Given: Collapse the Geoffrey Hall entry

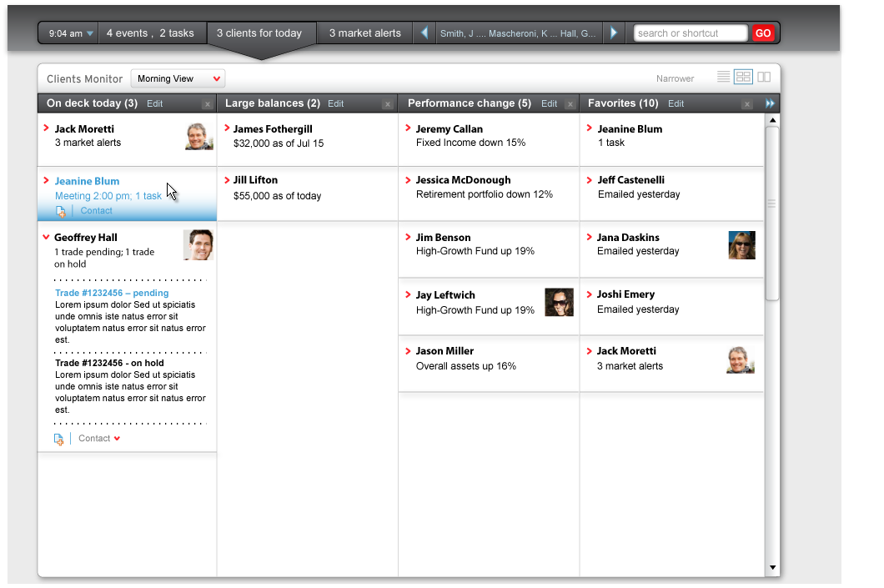Looking at the screenshot, I should tap(46, 238).
